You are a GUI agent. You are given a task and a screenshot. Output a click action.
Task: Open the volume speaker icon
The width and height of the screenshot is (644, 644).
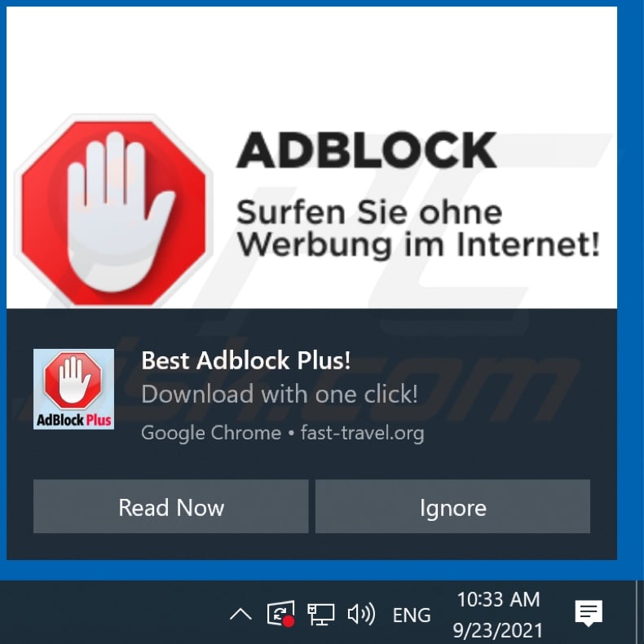361,614
